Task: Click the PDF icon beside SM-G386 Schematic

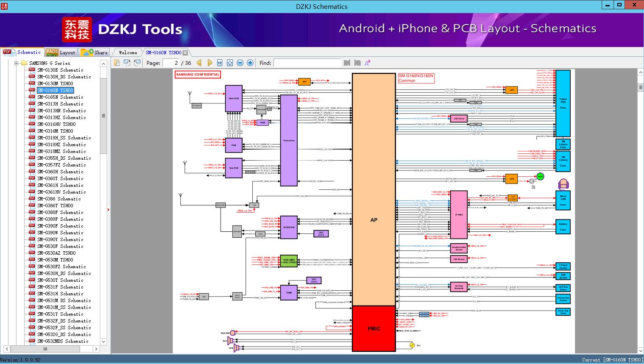Action: pos(32,199)
